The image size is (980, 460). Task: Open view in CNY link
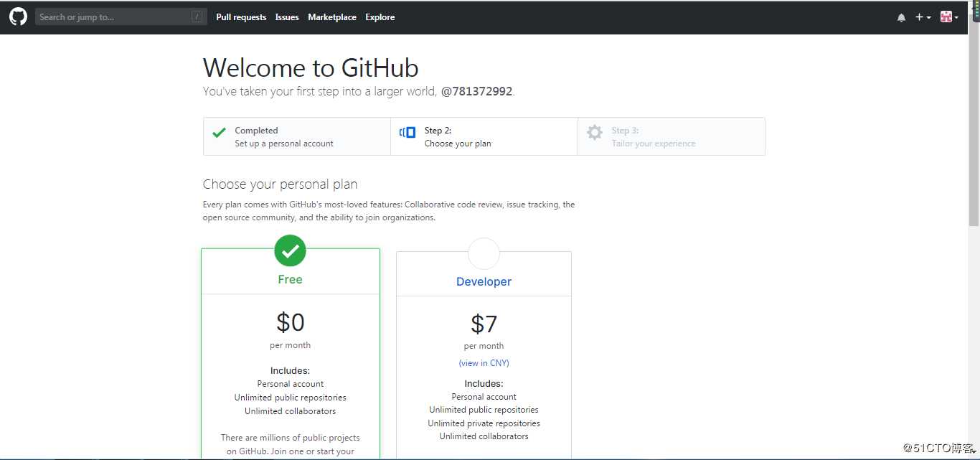(x=484, y=363)
